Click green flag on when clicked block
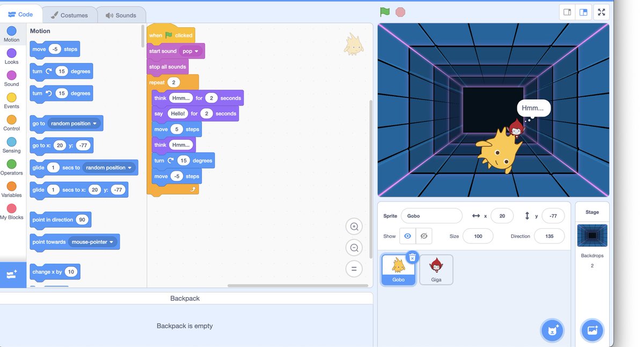 [169, 35]
